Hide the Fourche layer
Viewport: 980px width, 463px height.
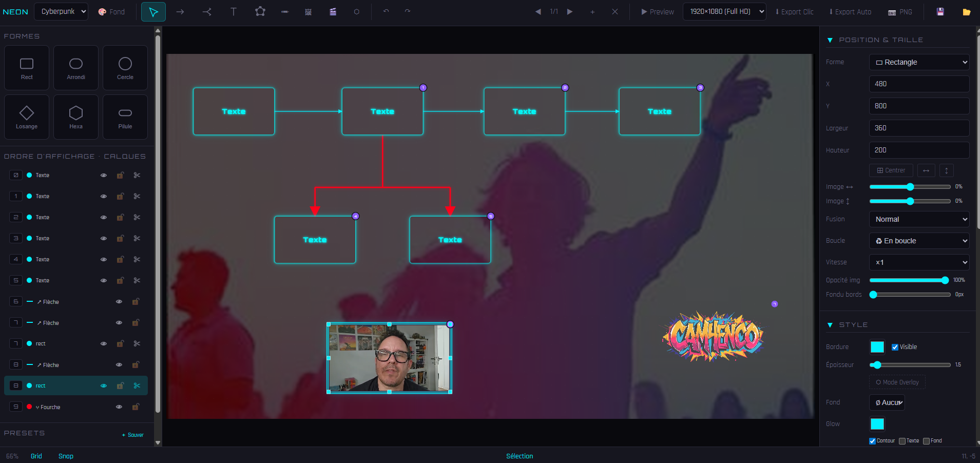[119, 407]
